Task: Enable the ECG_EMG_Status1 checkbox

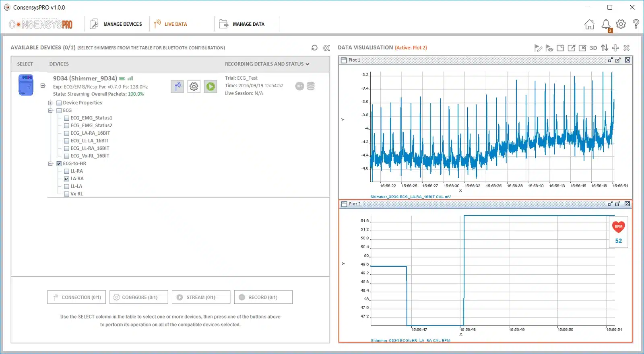Action: click(x=67, y=118)
